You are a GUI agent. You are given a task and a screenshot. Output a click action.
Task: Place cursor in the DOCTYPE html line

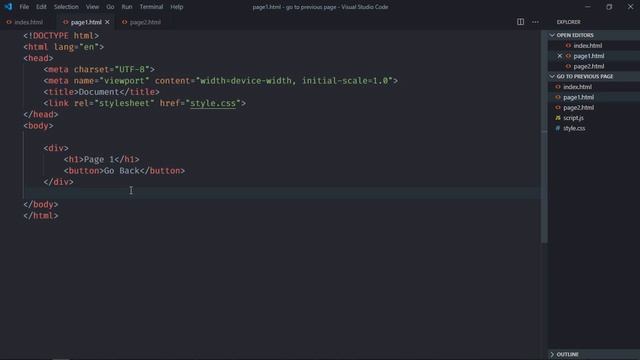coord(61,36)
